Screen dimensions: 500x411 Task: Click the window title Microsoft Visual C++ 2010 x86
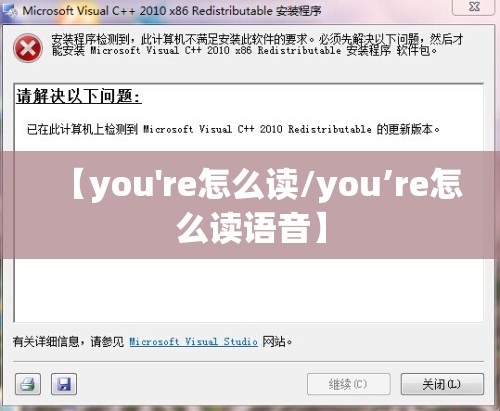pyautogui.click(x=105, y=11)
